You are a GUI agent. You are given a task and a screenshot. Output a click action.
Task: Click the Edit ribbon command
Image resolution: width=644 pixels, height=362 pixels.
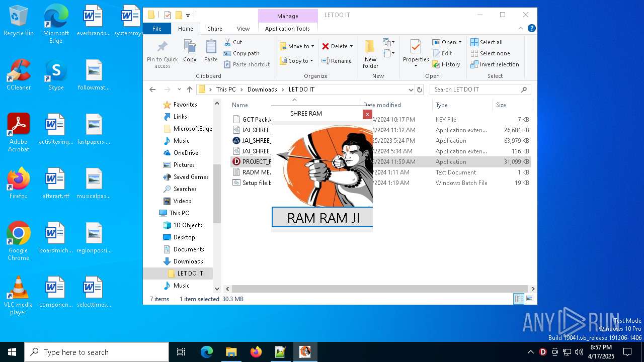coord(442,53)
